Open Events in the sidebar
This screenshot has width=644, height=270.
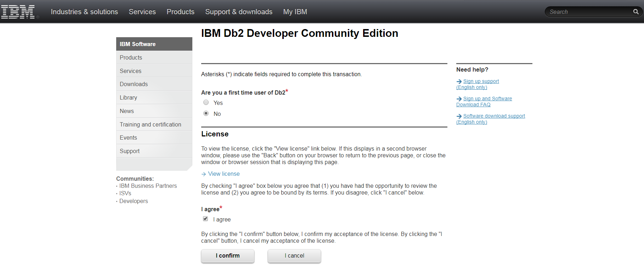[x=154, y=137]
